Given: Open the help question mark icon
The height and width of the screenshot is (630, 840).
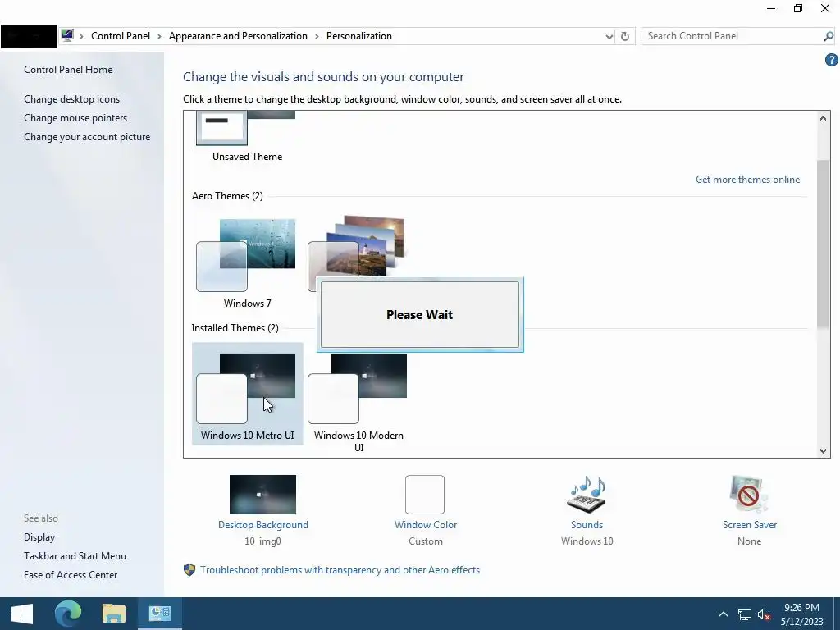Looking at the screenshot, I should (831, 61).
